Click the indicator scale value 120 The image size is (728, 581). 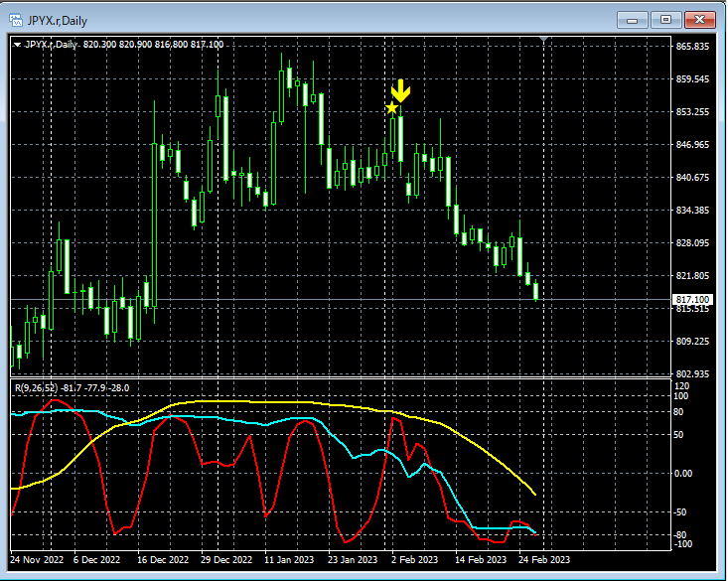[x=682, y=386]
